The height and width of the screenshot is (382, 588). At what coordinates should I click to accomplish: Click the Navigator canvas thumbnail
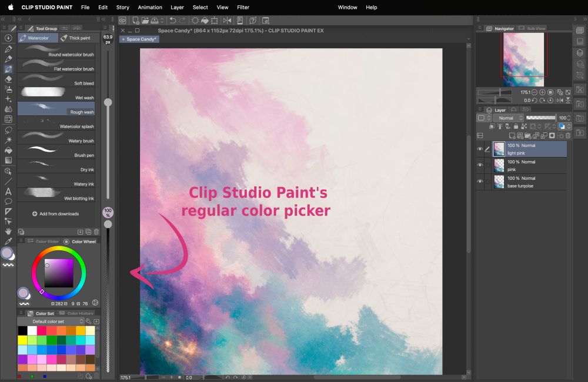tap(523, 59)
